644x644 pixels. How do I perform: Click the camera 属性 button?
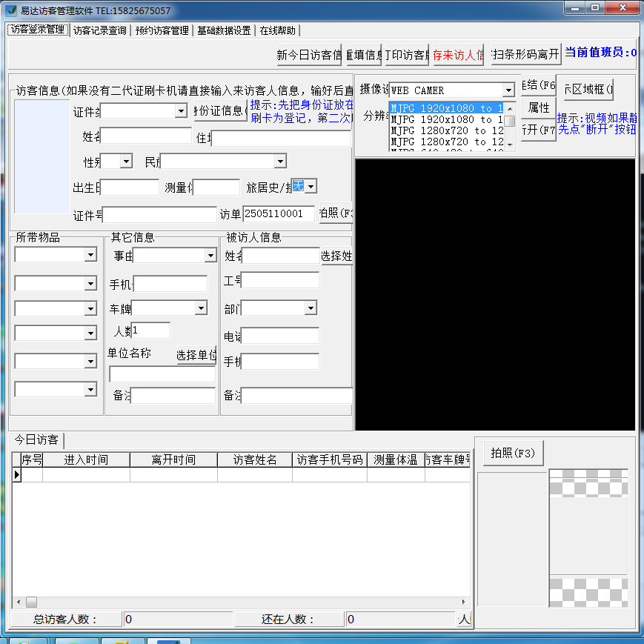539,108
